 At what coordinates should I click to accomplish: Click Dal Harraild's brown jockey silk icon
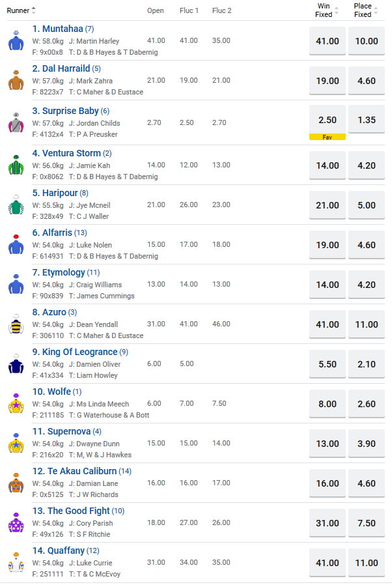16,81
